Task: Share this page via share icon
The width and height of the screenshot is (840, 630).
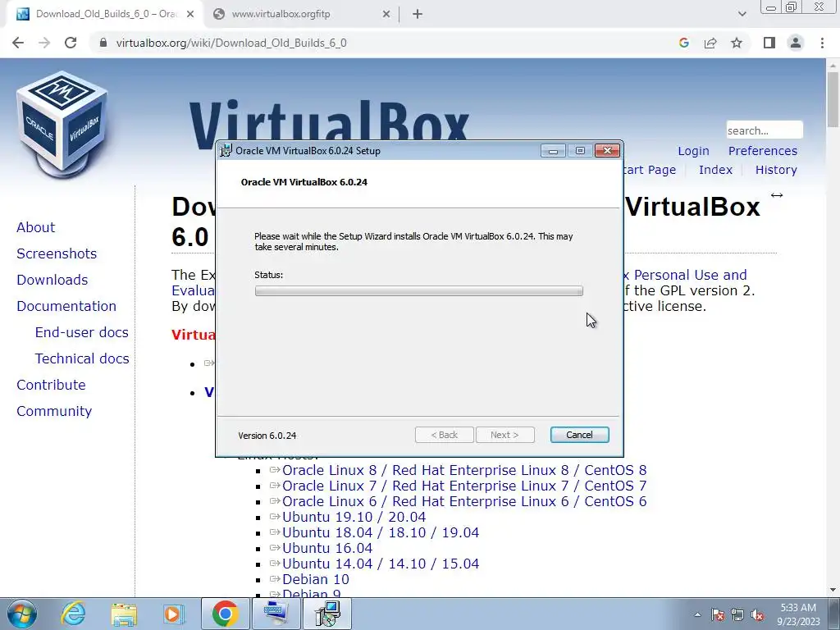Action: 710,43
